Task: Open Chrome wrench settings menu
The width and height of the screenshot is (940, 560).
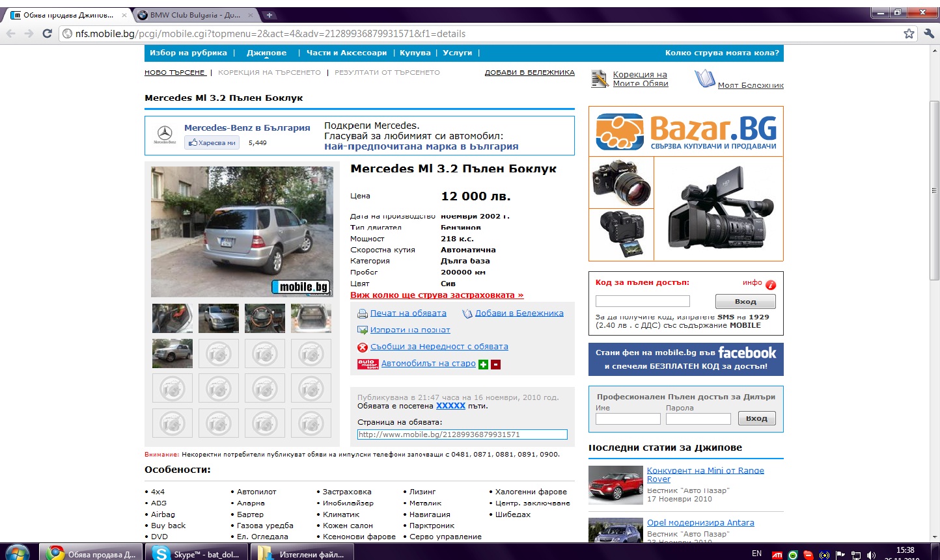Action: pyautogui.click(x=929, y=34)
